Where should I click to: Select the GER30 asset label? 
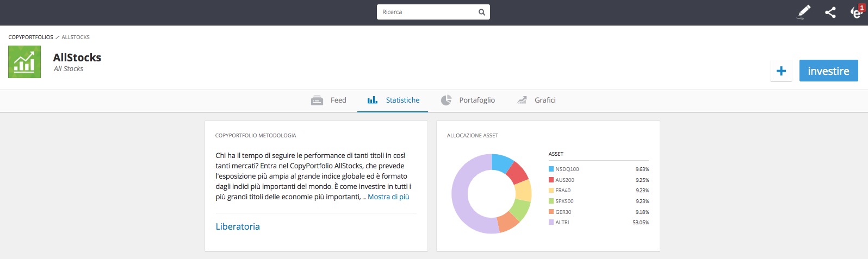coord(563,212)
